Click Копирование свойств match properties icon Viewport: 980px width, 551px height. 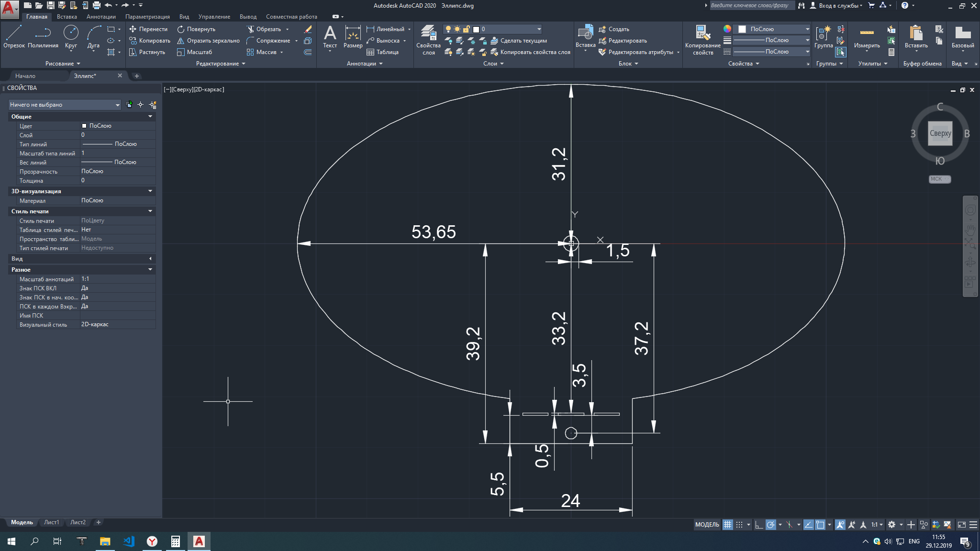(702, 39)
